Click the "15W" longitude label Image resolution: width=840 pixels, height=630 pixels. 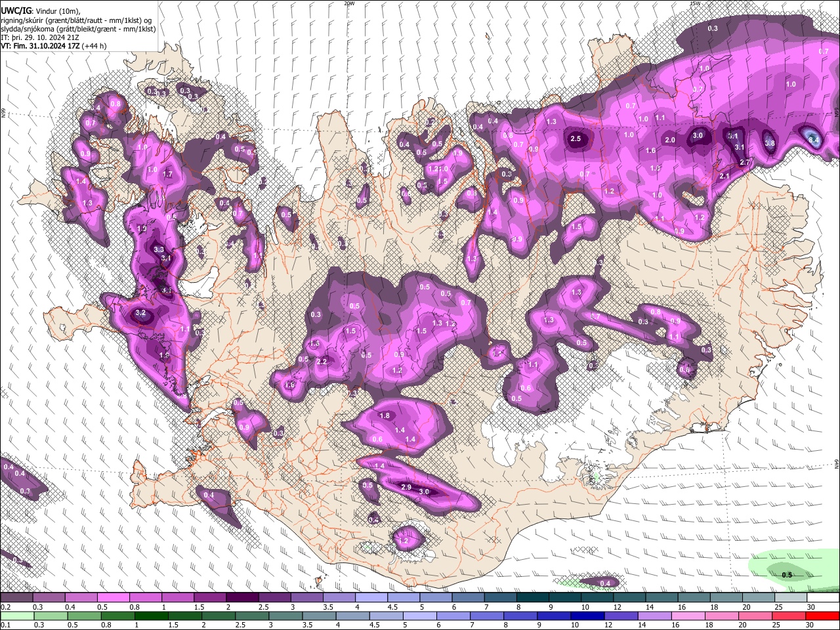click(695, 3)
